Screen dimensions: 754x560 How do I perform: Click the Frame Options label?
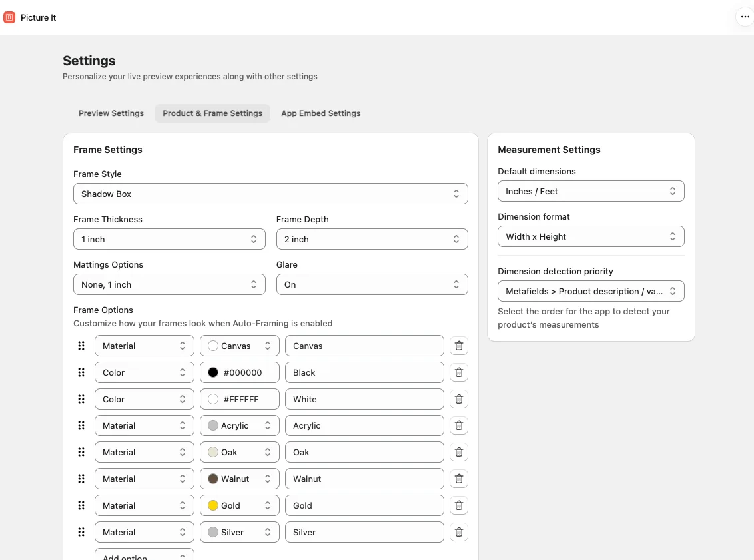click(x=103, y=310)
